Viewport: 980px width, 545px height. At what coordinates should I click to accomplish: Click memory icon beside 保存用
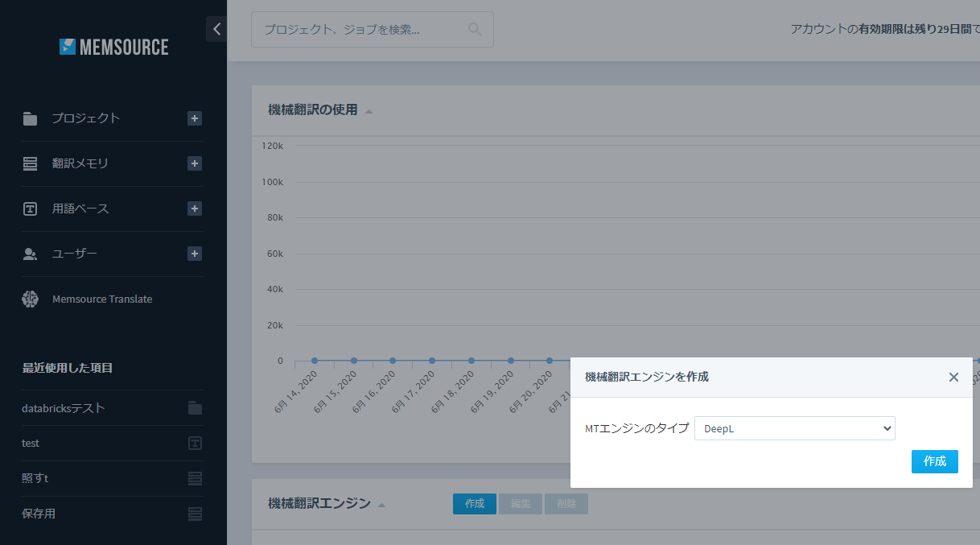(x=195, y=514)
